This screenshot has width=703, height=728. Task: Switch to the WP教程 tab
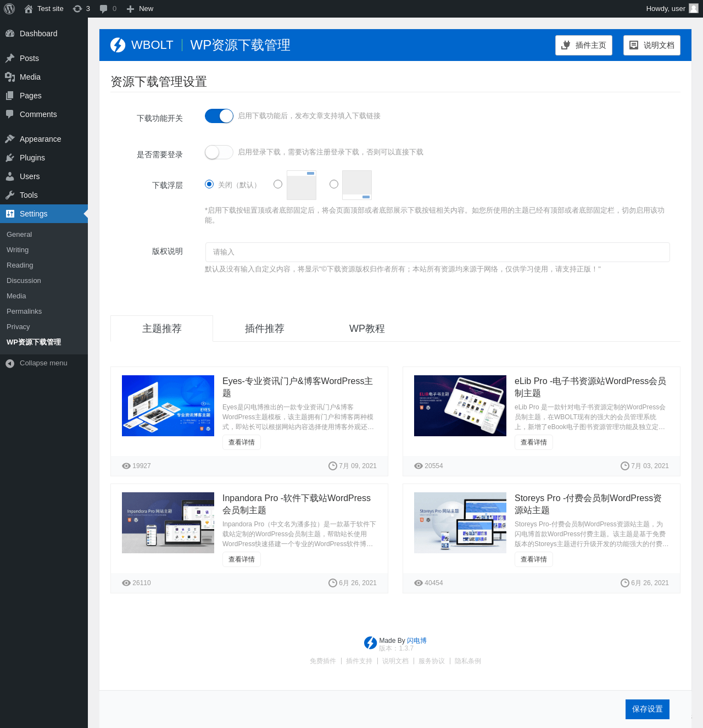pos(367,329)
